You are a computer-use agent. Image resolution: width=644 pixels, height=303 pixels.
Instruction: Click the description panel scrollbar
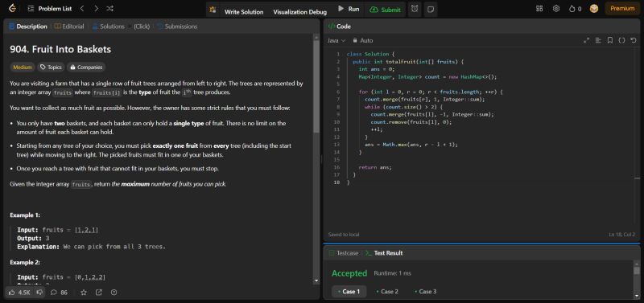(x=316, y=87)
